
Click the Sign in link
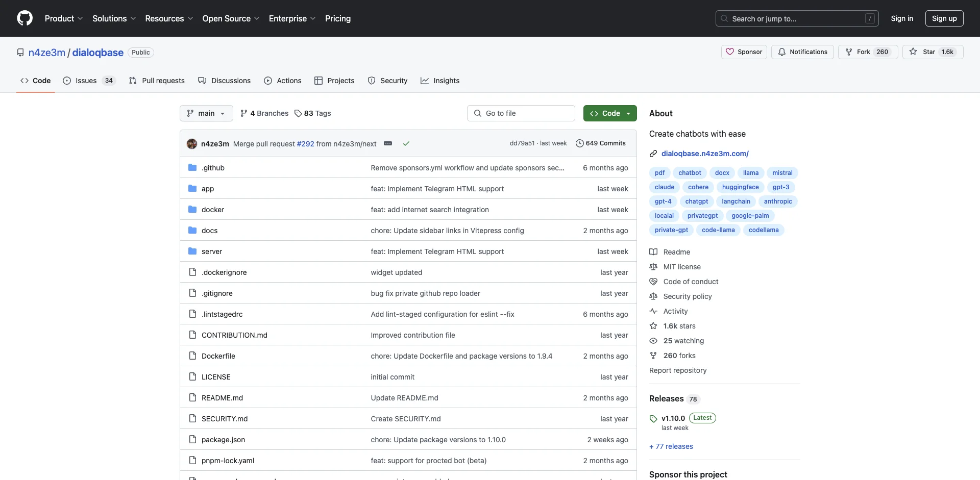902,18
